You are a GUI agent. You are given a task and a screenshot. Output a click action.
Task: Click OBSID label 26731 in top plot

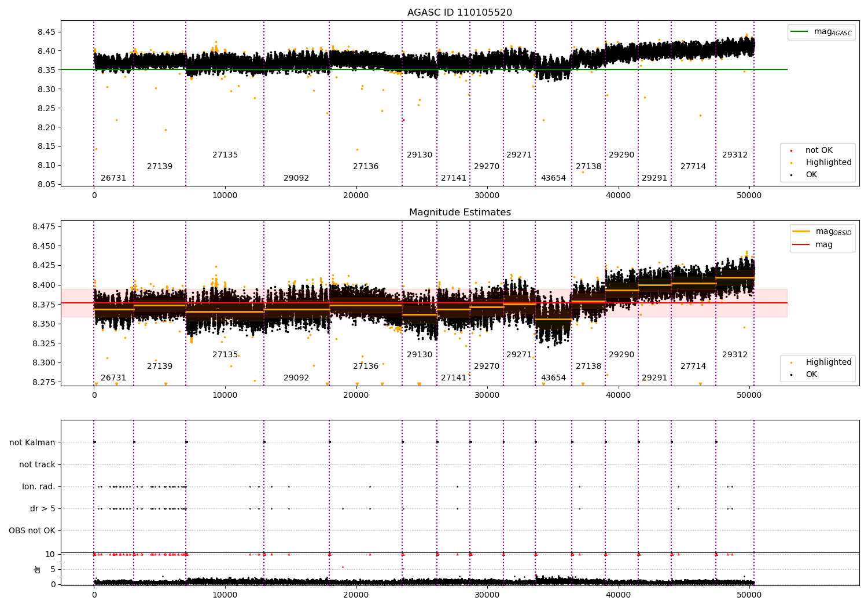pyautogui.click(x=113, y=178)
